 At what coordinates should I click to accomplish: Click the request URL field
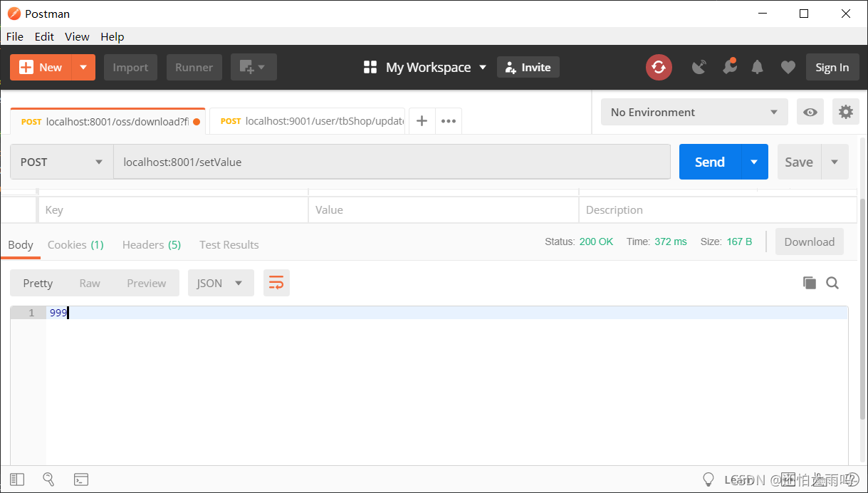392,162
